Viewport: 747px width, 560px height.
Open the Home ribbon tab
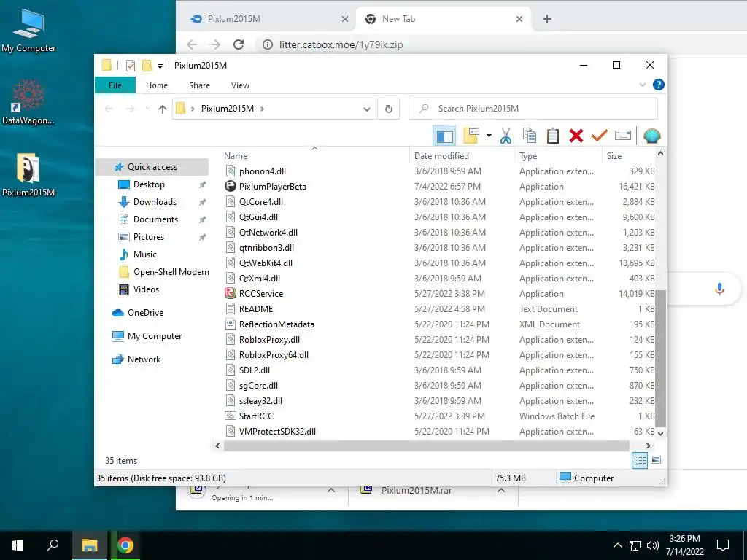pos(157,85)
